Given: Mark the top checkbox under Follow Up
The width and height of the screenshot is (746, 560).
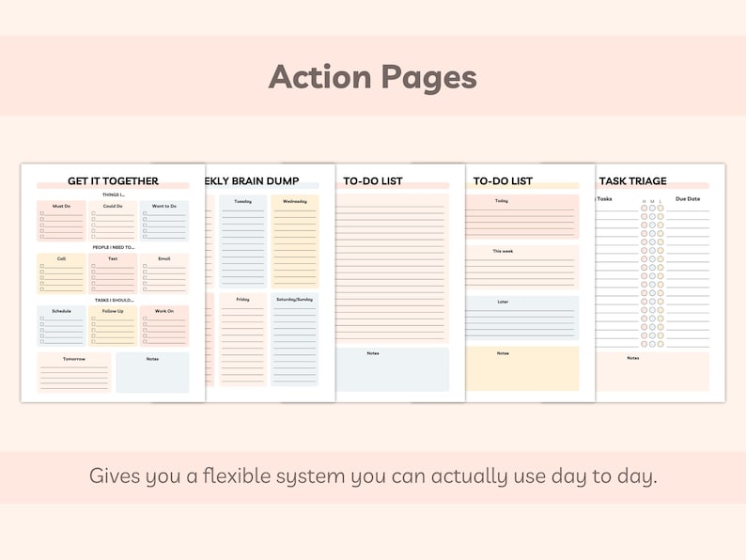Looking at the screenshot, I should coord(93,319).
